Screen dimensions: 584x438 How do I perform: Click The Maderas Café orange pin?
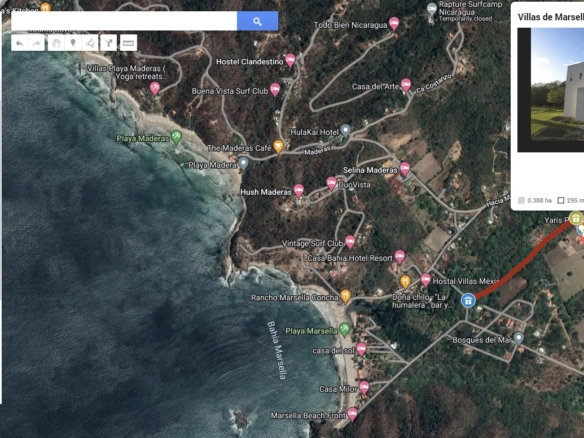(x=279, y=146)
